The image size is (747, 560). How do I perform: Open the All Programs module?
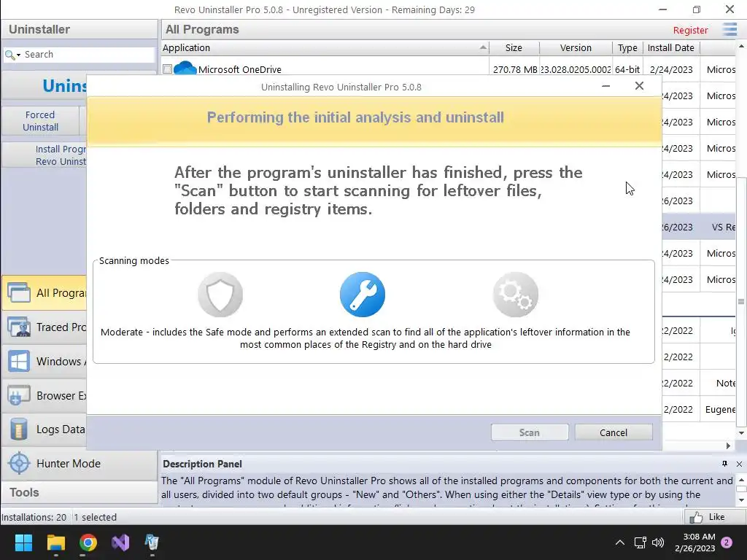[x=46, y=293]
